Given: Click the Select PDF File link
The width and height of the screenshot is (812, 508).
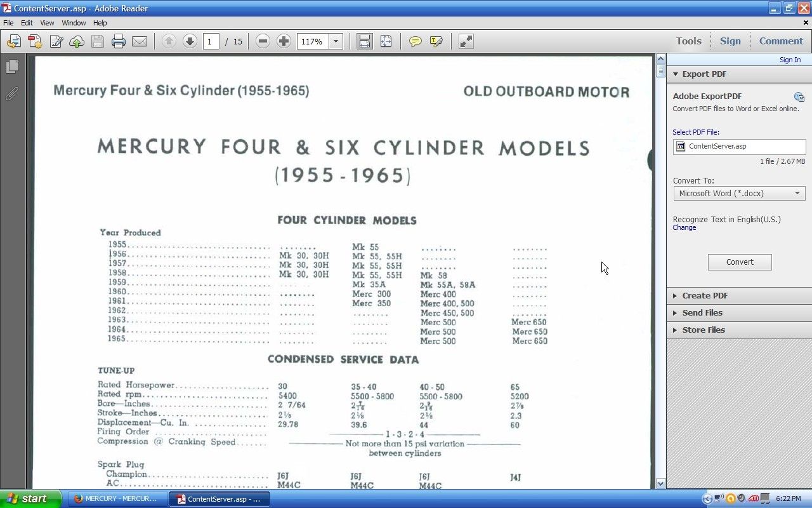Looking at the screenshot, I should coord(696,132).
